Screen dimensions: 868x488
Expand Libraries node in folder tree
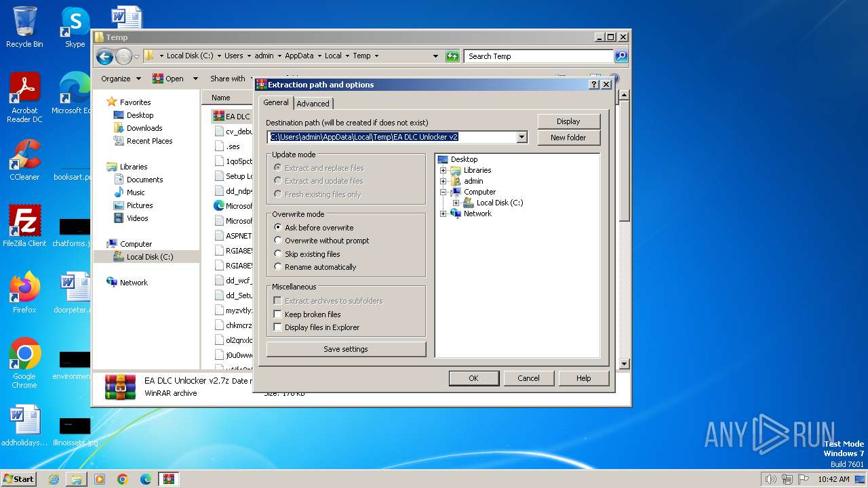pos(443,170)
